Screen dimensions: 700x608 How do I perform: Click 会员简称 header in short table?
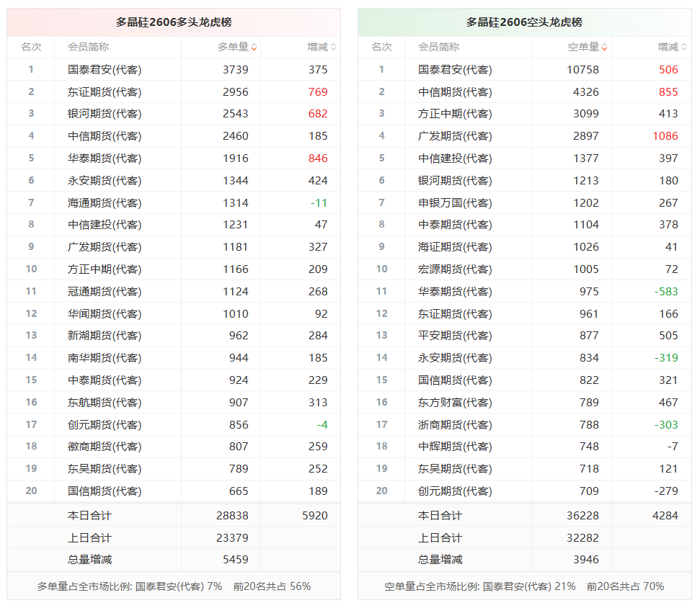tap(438, 47)
